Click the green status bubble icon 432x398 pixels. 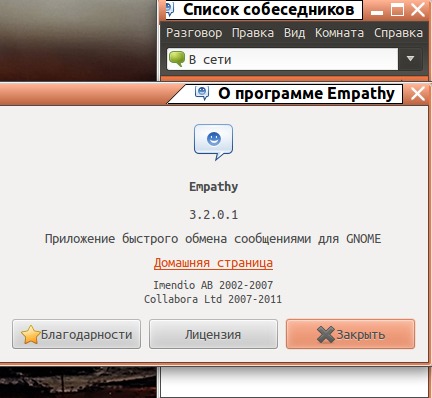pyautogui.click(x=177, y=59)
